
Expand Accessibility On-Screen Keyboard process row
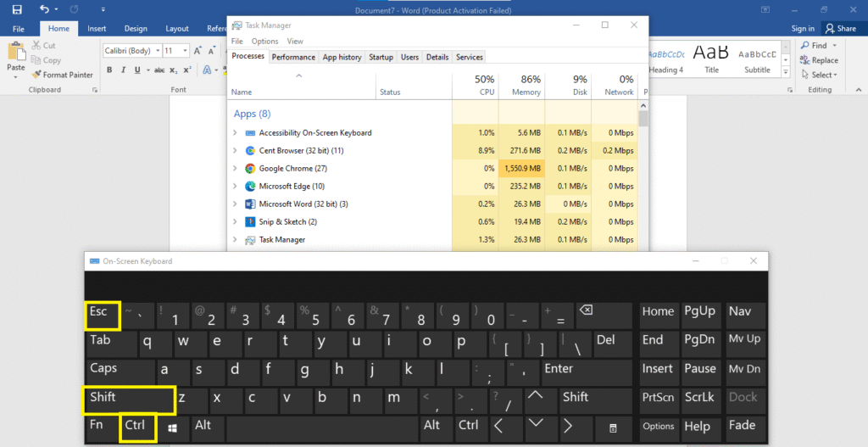coord(235,133)
